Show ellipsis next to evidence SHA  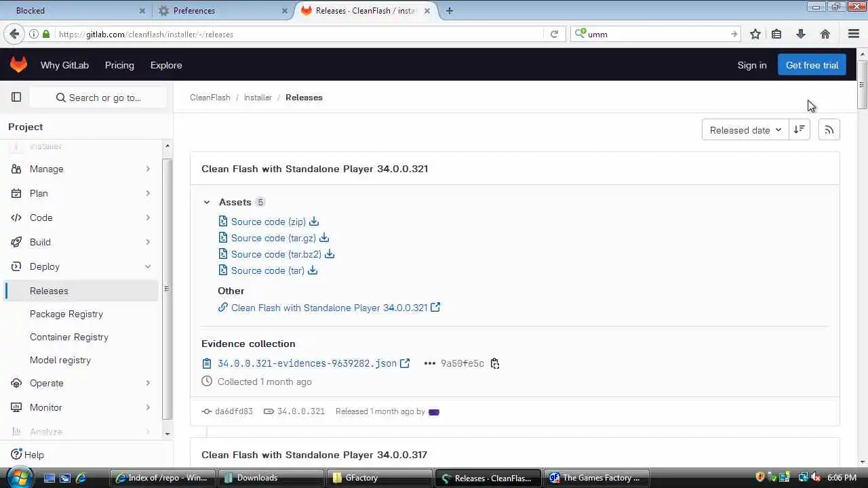(x=429, y=363)
